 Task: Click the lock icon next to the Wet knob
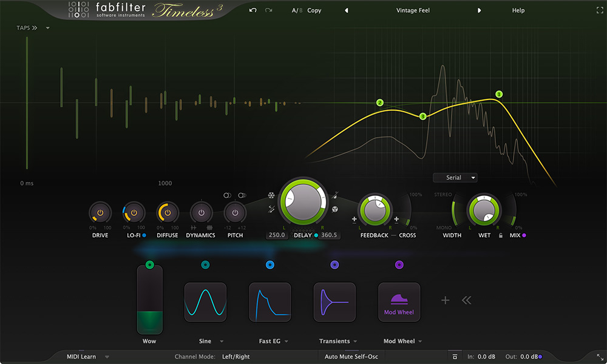click(x=500, y=235)
